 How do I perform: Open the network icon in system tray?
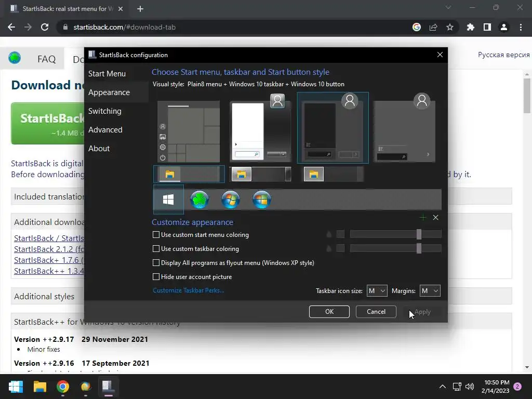457,387
